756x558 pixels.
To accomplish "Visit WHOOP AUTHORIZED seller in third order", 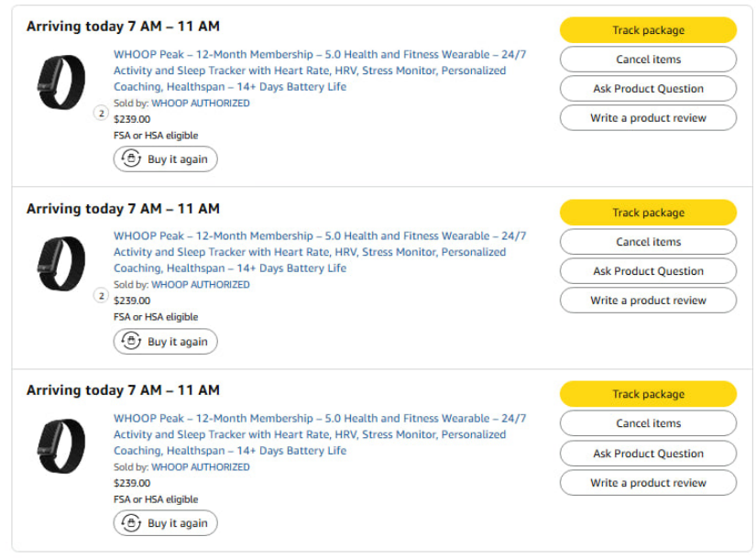I will coord(201,467).
